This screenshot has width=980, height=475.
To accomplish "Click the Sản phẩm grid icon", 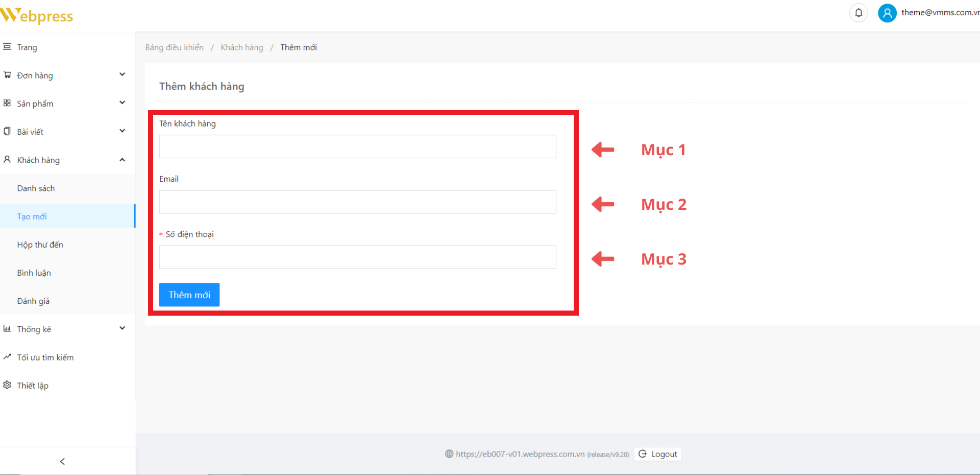I will coord(7,103).
